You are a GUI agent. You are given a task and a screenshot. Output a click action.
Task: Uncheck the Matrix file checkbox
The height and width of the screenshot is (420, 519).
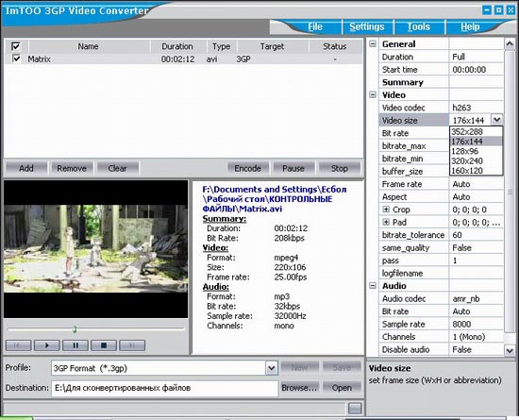tap(16, 59)
